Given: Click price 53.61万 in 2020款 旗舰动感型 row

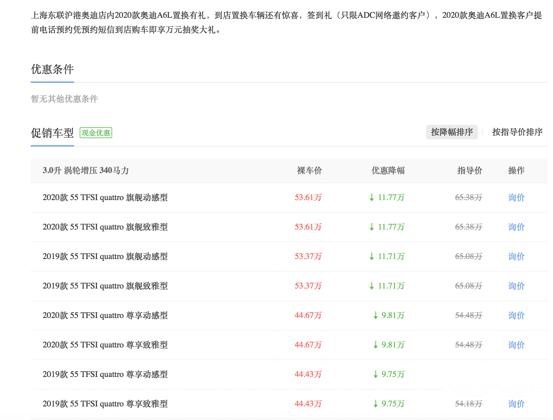Looking at the screenshot, I should coord(308,197).
